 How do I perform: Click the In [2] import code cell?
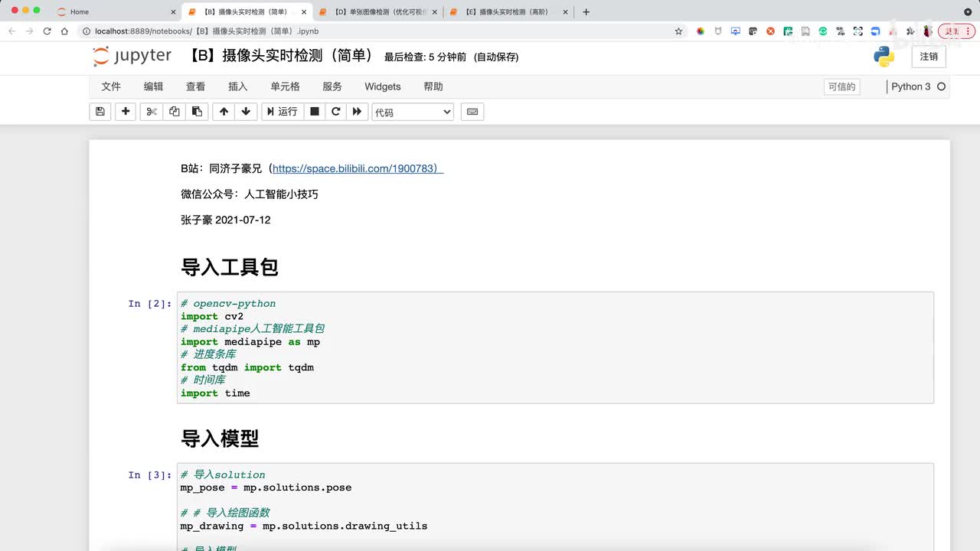tap(555, 347)
